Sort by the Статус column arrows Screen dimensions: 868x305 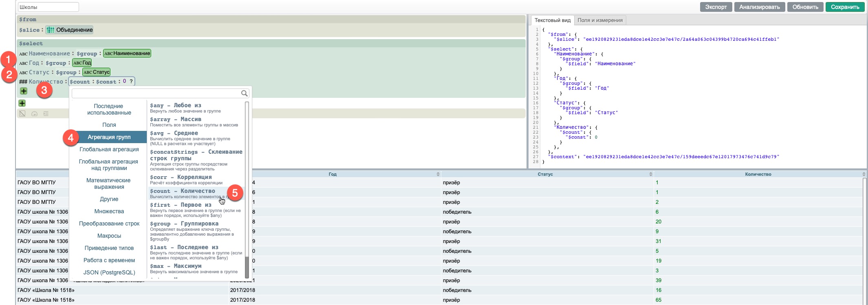651,174
